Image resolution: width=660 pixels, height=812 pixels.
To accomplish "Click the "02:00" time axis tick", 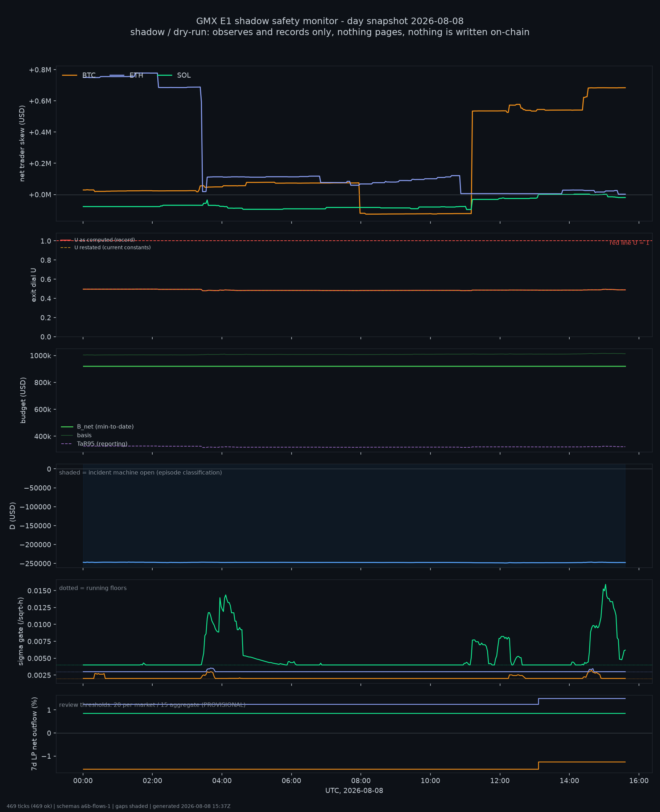I will (x=152, y=781).
